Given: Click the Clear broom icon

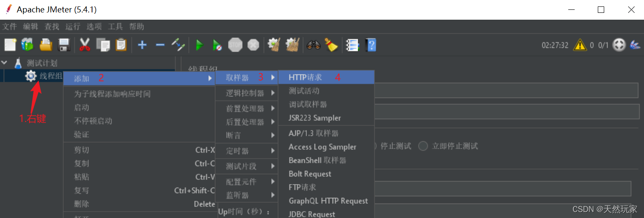Looking at the screenshot, I should pyautogui.click(x=274, y=45).
